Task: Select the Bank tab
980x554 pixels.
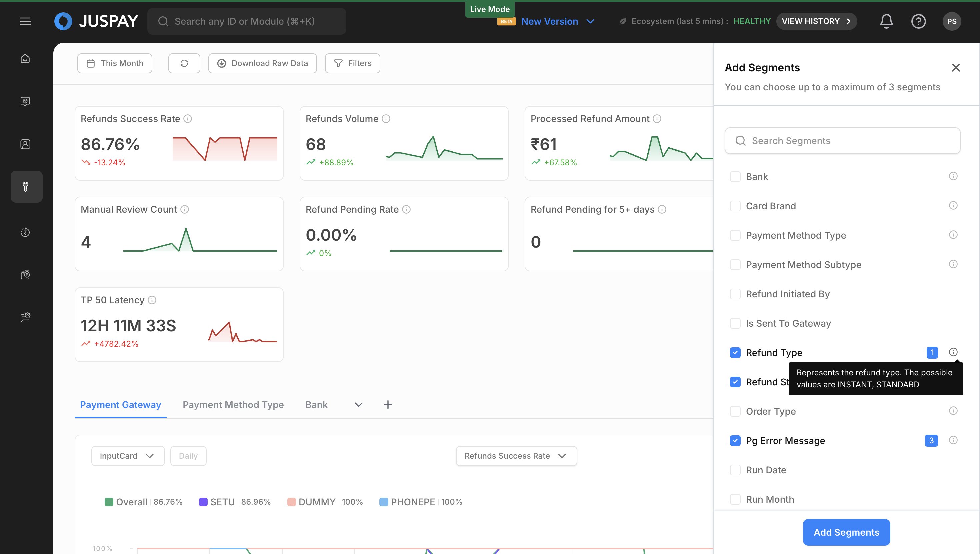Action: [x=316, y=404]
